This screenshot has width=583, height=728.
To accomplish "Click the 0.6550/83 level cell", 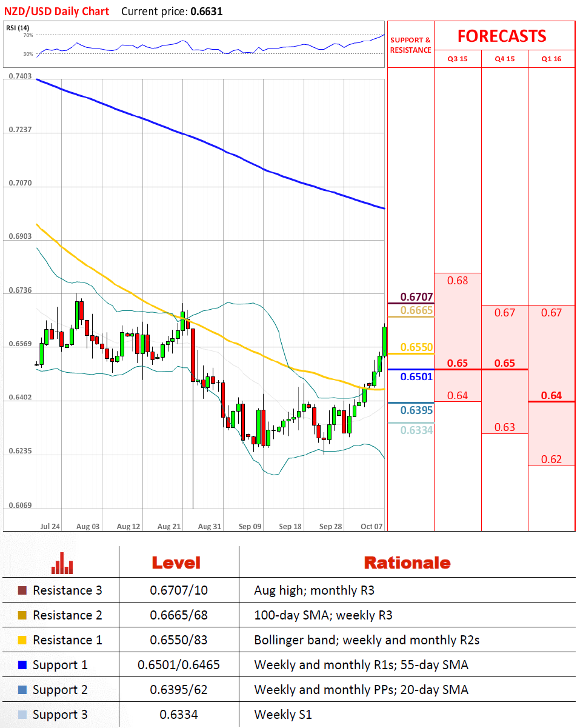I will (x=179, y=640).
